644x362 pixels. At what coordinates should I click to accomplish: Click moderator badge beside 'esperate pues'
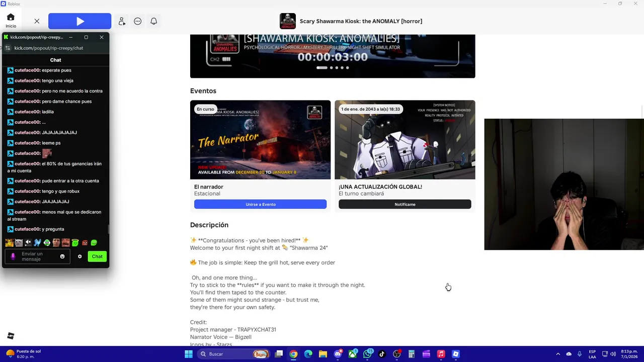click(x=10, y=70)
